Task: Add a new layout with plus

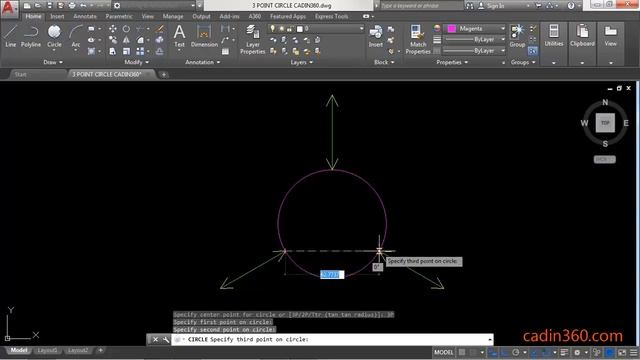Action: pos(100,351)
